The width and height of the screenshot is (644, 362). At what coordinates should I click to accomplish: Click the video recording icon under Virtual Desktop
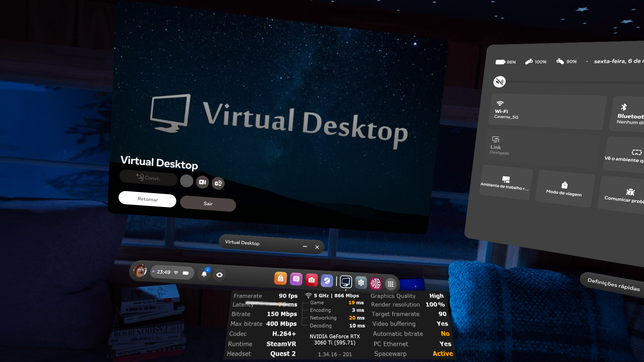(x=202, y=182)
